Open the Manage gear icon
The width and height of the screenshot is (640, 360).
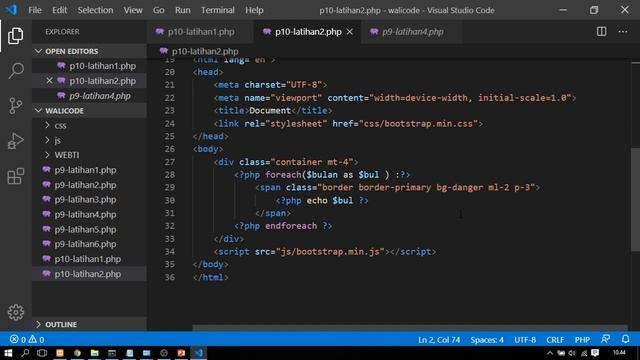click(16, 312)
